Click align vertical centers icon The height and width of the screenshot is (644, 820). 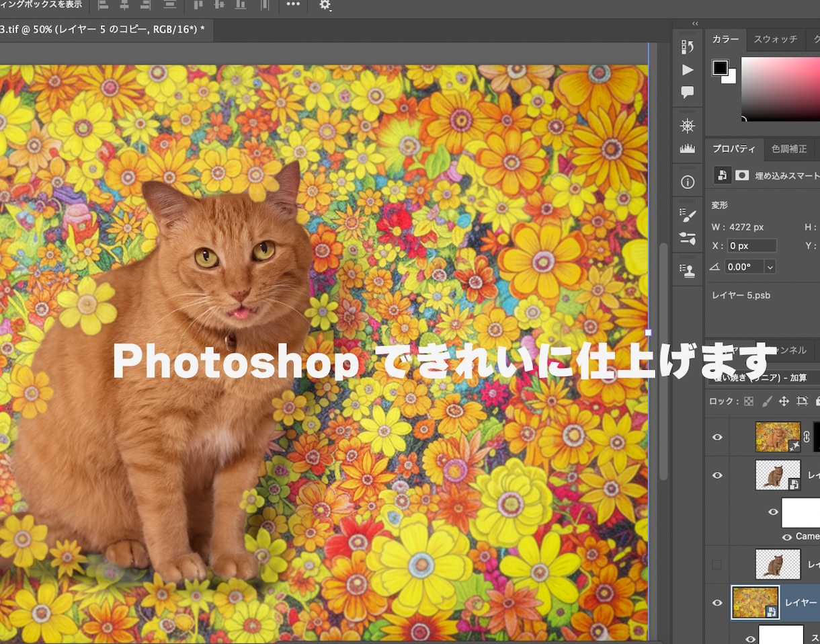pyautogui.click(x=218, y=5)
